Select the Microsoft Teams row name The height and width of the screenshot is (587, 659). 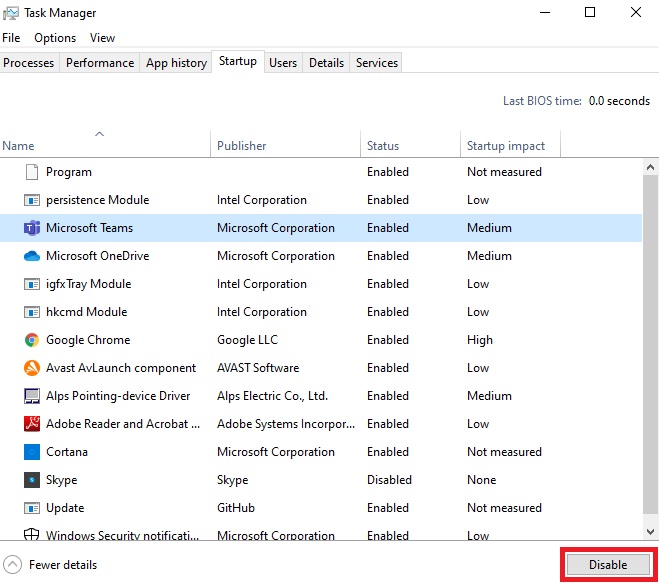(x=90, y=228)
